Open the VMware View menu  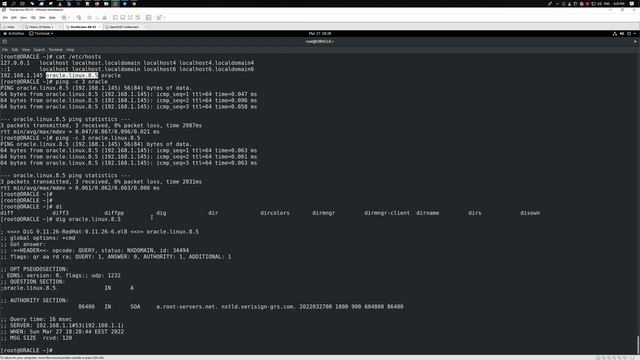point(24,18)
